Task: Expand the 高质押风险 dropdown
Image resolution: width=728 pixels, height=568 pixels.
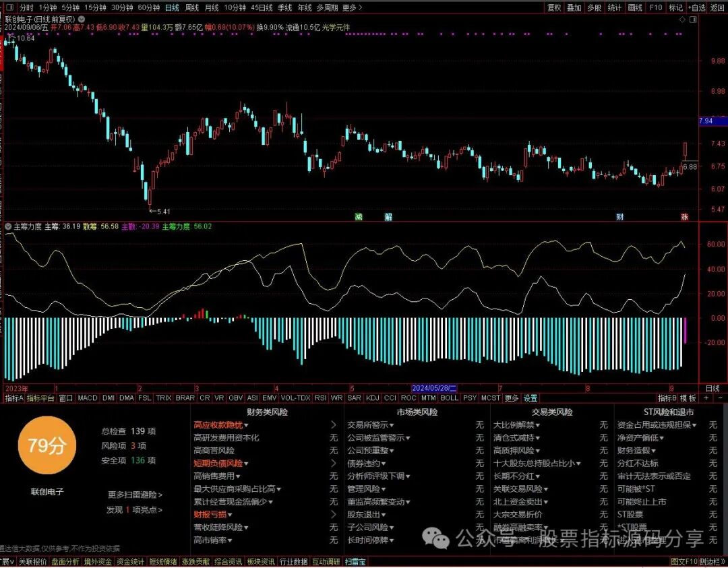Action: [538, 451]
